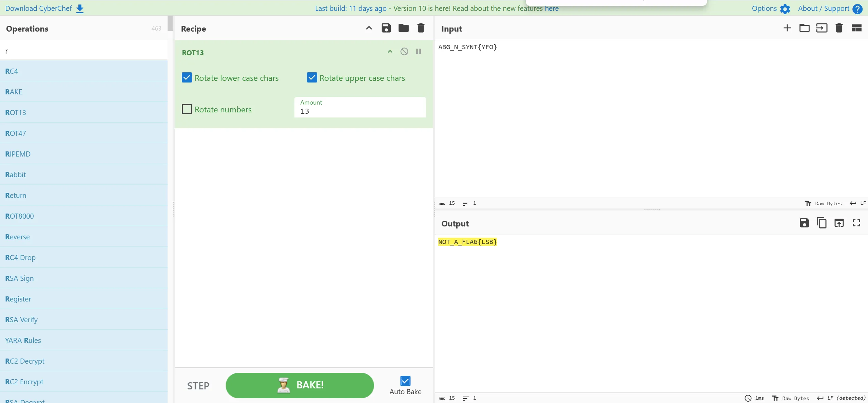This screenshot has width=868, height=403.
Task: Enable the Rotate numbers checkbox
Action: click(x=187, y=109)
